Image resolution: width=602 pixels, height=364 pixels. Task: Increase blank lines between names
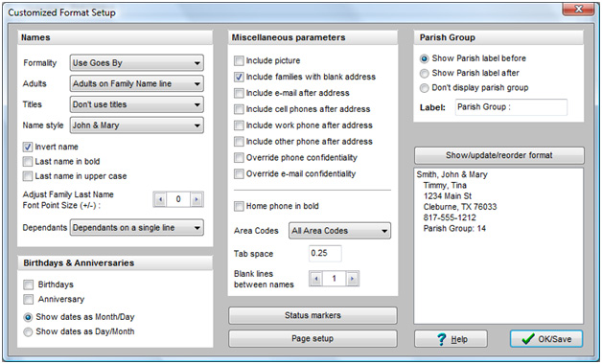[352, 279]
